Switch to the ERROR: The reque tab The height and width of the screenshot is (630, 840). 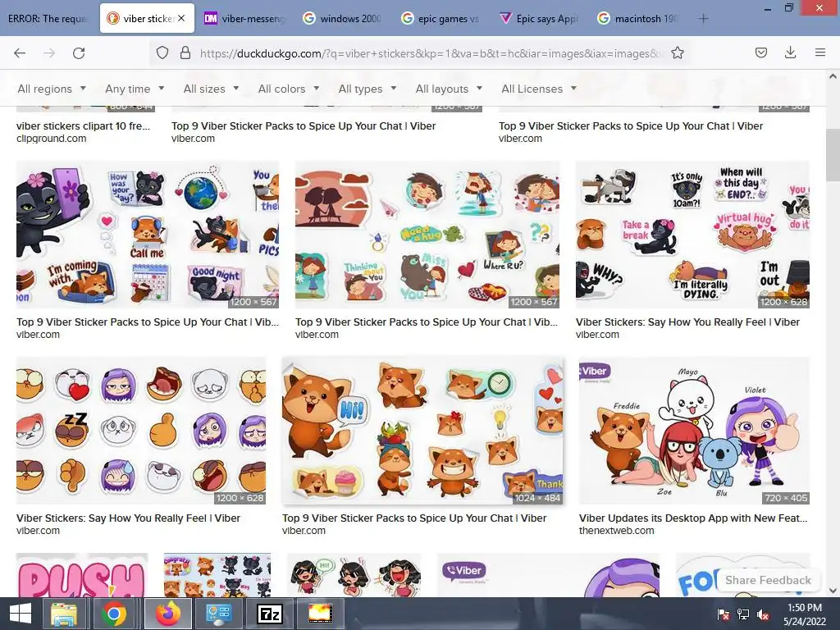coord(48,19)
